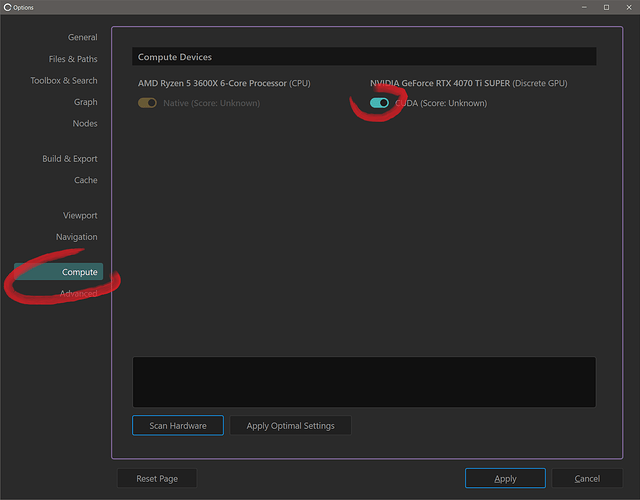Open the Graph options page
This screenshot has width=640, height=500.
click(85, 102)
